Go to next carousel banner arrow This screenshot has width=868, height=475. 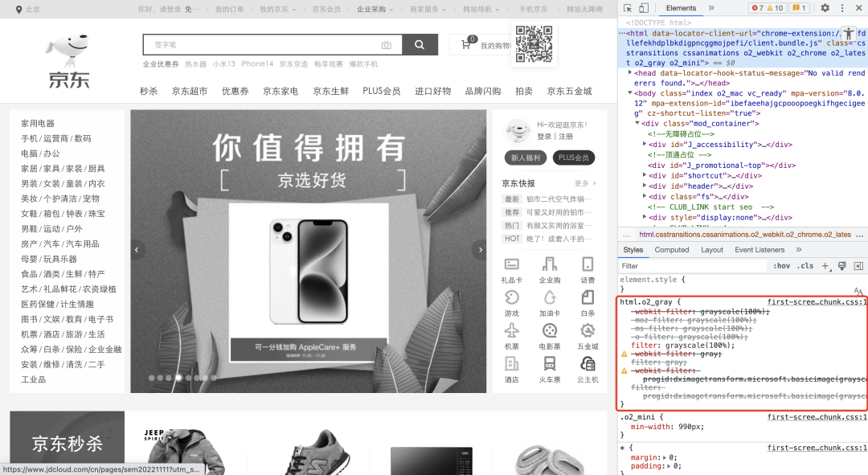click(x=480, y=250)
